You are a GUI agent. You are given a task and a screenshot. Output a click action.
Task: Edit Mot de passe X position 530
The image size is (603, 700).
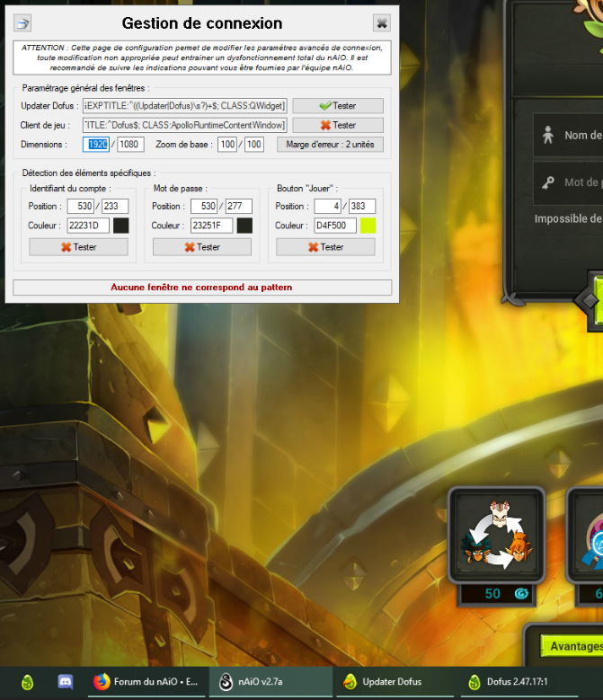click(x=204, y=207)
